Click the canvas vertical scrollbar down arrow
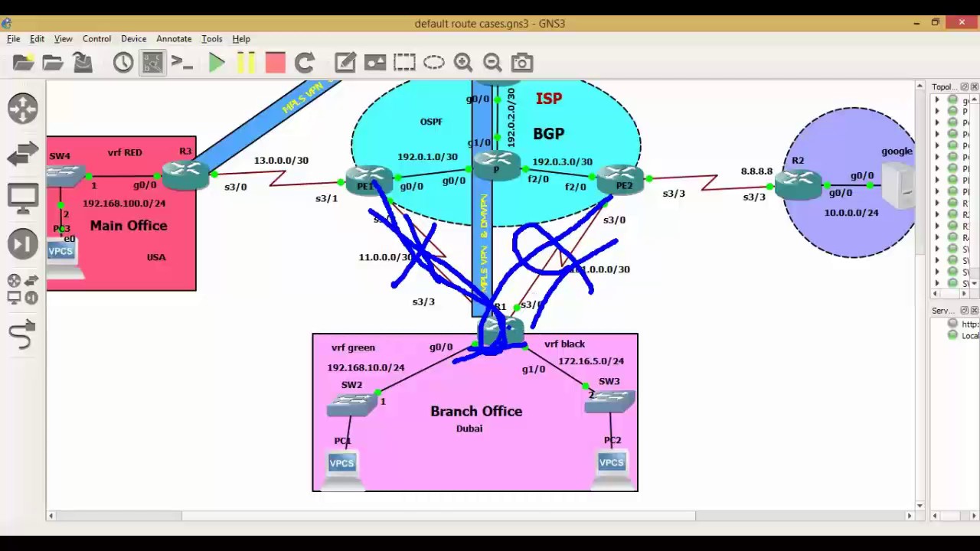 (920, 505)
